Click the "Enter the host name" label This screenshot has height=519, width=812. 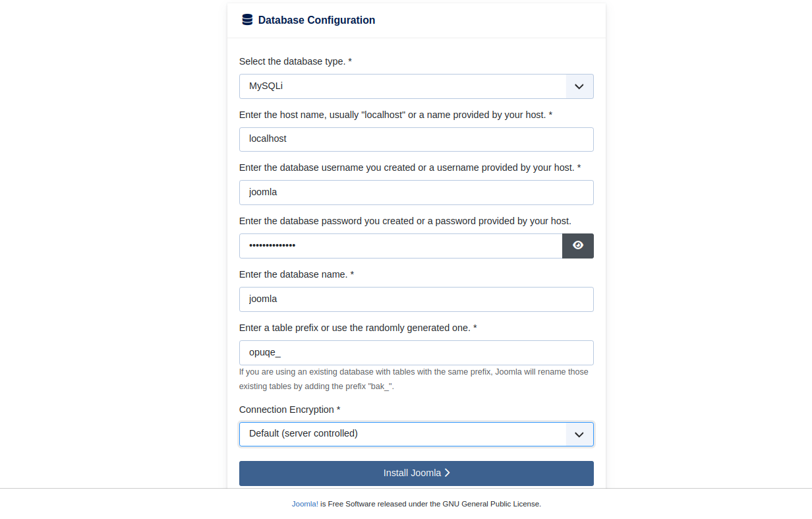(x=395, y=115)
